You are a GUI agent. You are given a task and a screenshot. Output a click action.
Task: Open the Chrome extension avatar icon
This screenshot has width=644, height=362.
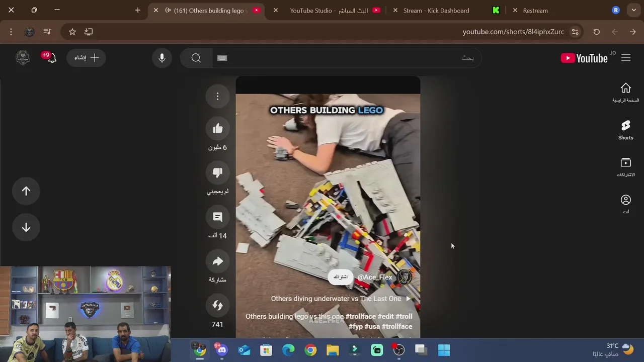tap(29, 32)
